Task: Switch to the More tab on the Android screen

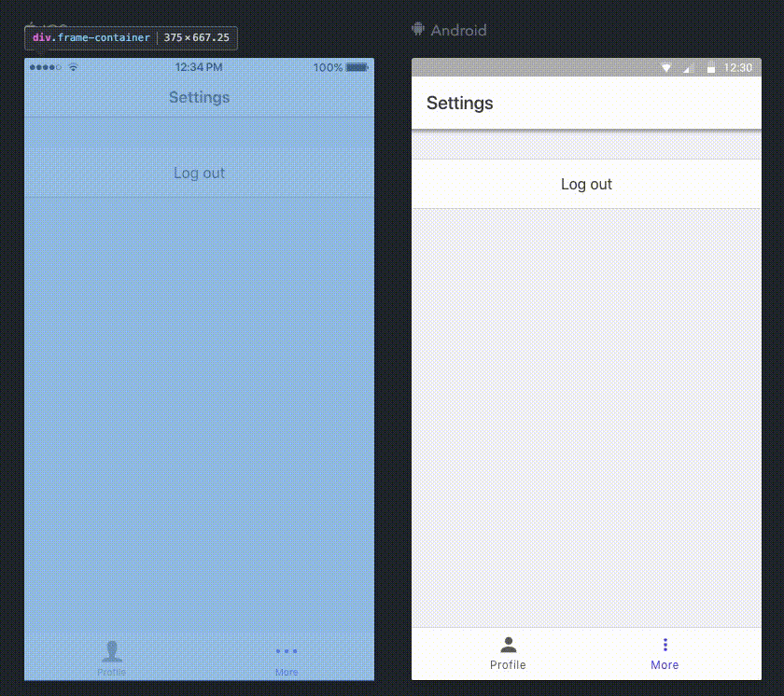Action: click(x=665, y=653)
